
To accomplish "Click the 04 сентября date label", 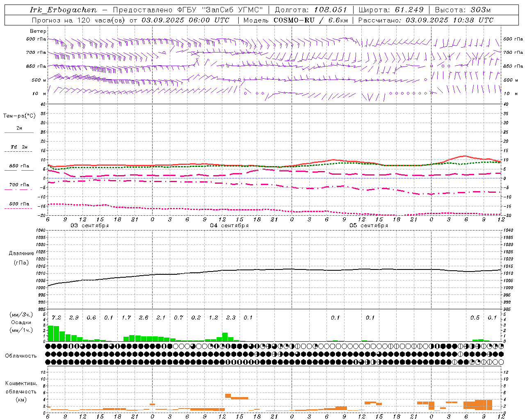I will pyautogui.click(x=229, y=226).
